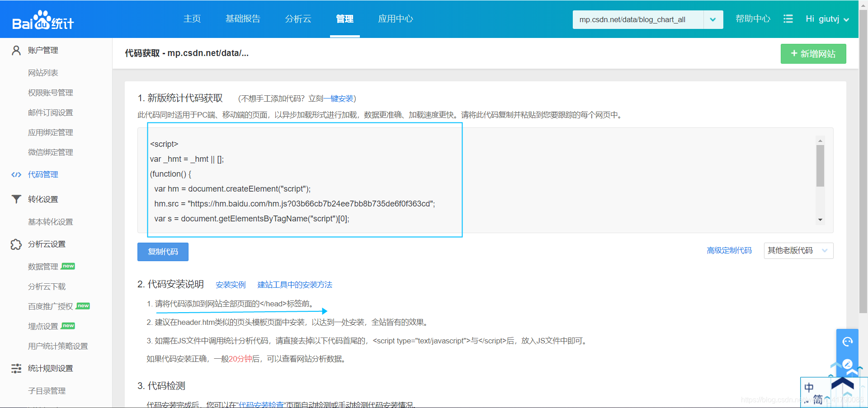The width and height of the screenshot is (868, 408).
Task: Click the statistics rule settings sliders icon
Action: point(16,368)
